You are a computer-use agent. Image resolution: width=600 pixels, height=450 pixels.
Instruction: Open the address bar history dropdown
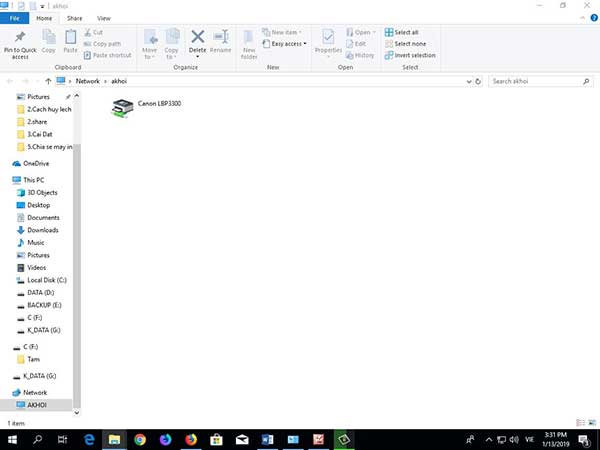click(x=469, y=82)
